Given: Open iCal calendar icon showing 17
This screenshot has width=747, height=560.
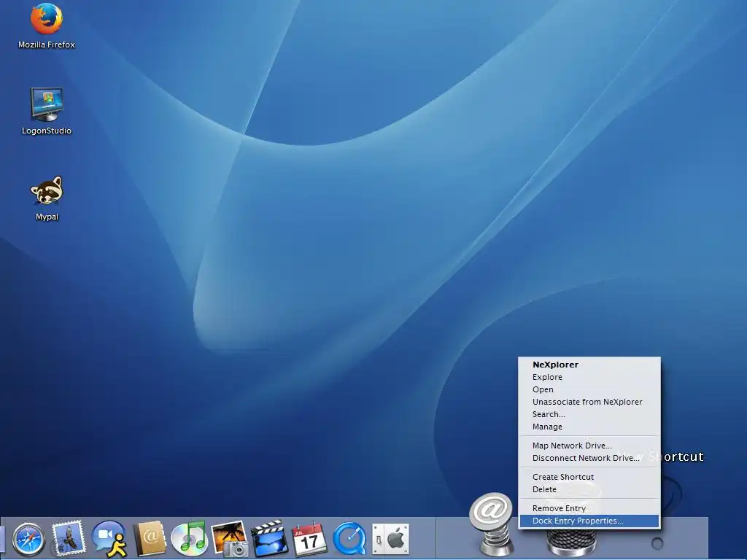Looking at the screenshot, I should 309,540.
